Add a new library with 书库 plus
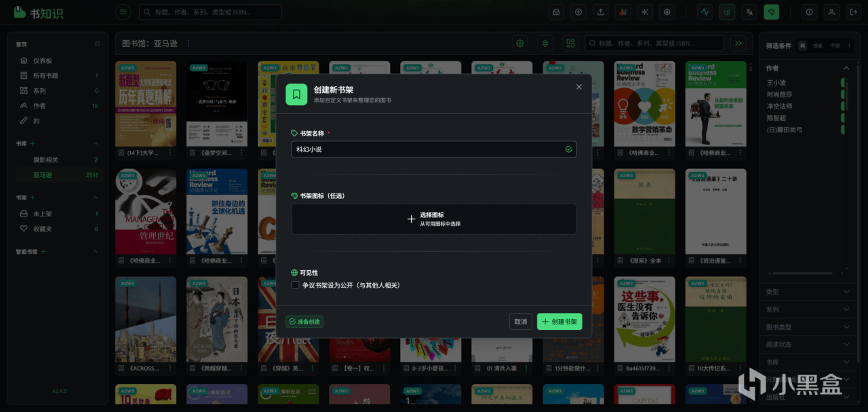The width and height of the screenshot is (868, 412). pos(33,143)
